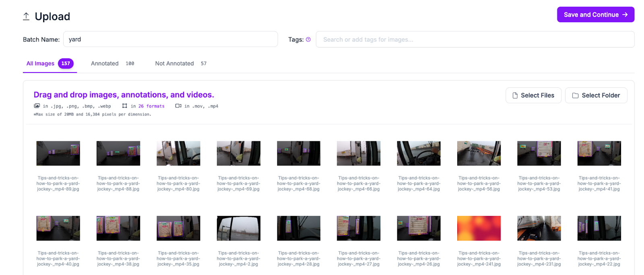The width and height of the screenshot is (644, 275).
Task: Select thumbnail jockey-_mp4-2.jpg
Action: tap(239, 228)
